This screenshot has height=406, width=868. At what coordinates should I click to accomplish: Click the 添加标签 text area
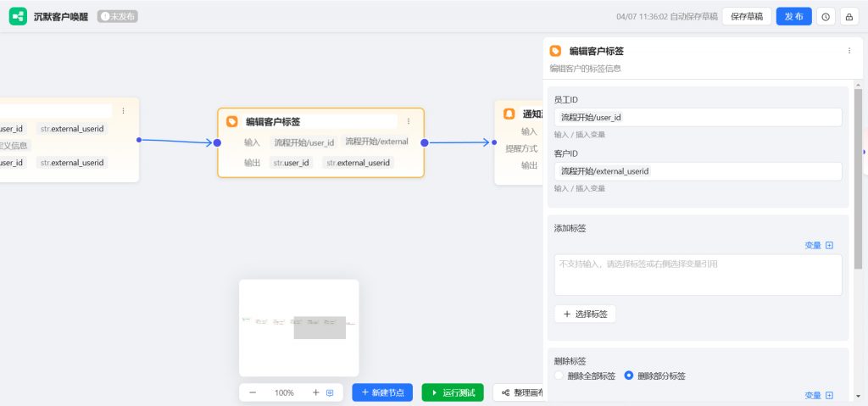tap(698, 275)
